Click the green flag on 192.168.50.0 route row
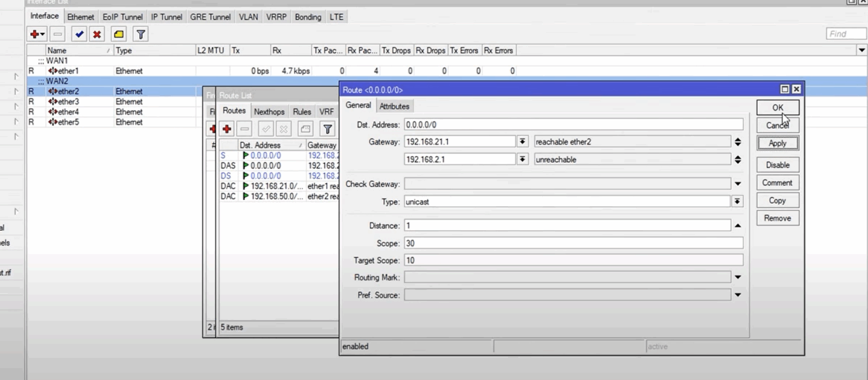Viewport: 868px width, 380px height. [246, 196]
